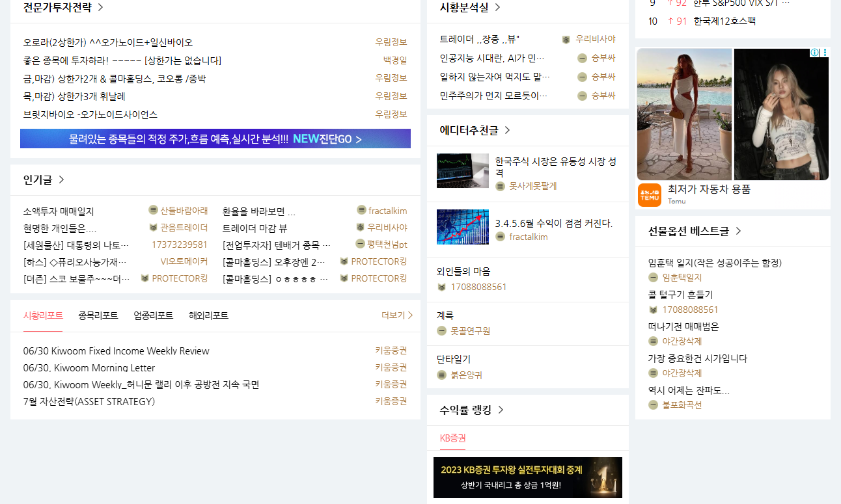This screenshot has height=504, width=841.
Task: Click 최저가 자동차 용품 ad title
Action: pyautogui.click(x=709, y=189)
